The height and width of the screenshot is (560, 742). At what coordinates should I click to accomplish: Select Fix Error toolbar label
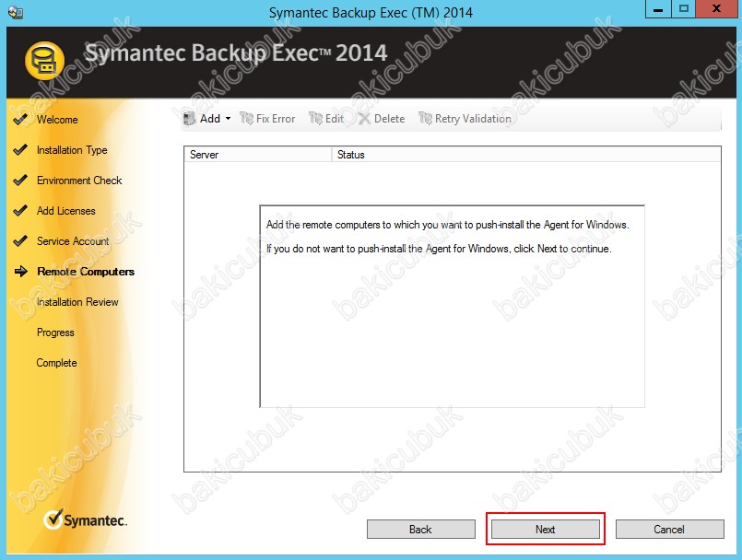(276, 119)
